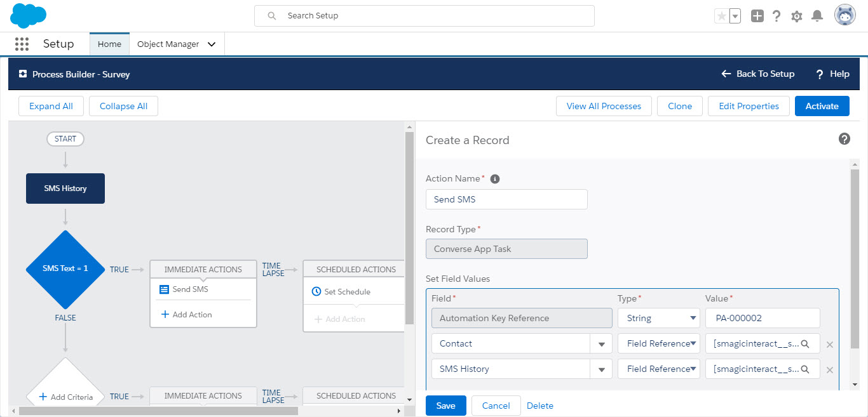Select the SMS Text = 1 criteria diamond
The height and width of the screenshot is (417, 868).
click(65, 269)
